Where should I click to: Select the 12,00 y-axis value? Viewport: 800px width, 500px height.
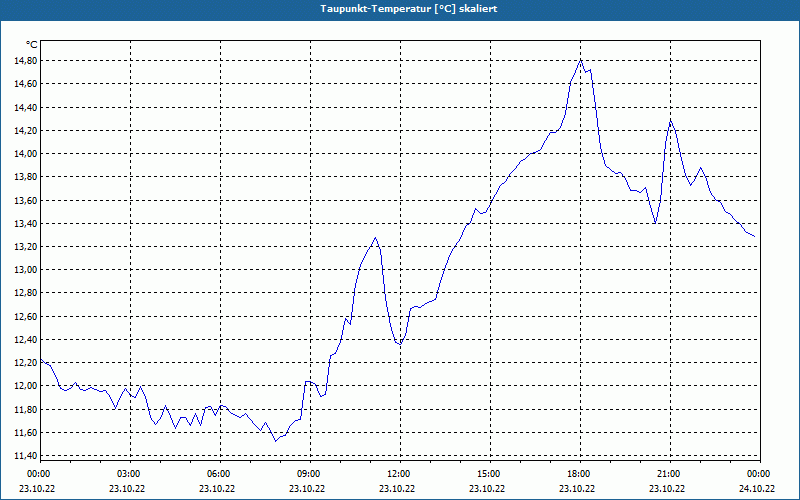coord(26,386)
